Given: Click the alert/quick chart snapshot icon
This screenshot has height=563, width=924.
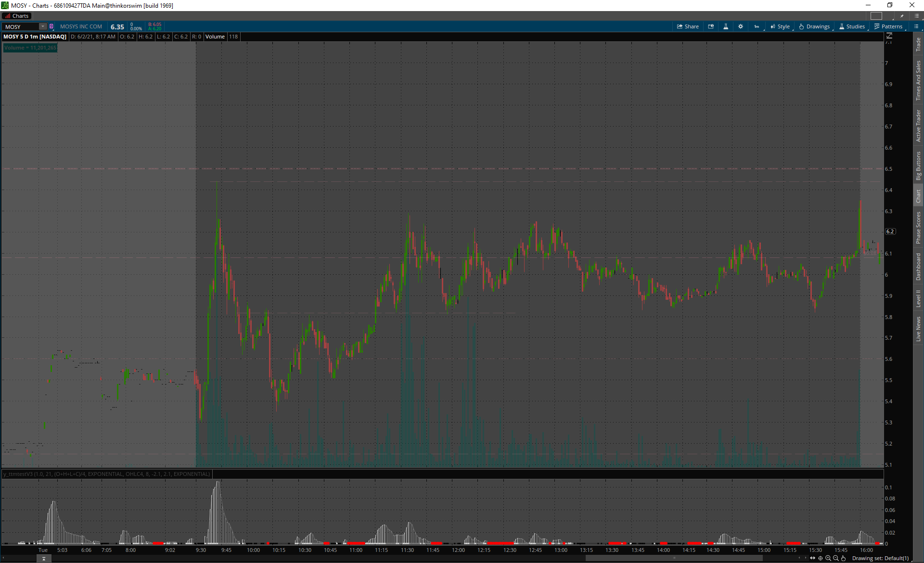Looking at the screenshot, I should tap(711, 26).
